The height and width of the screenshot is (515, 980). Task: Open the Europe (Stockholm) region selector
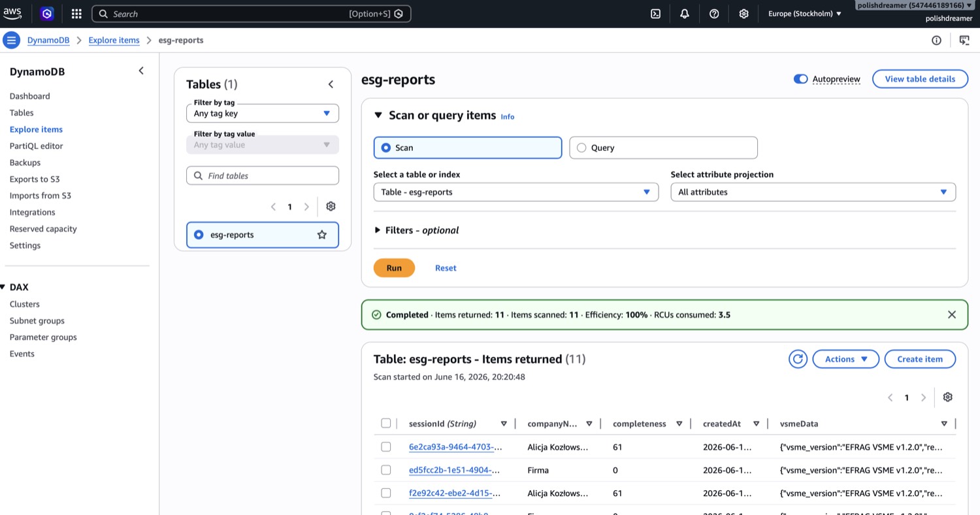pyautogui.click(x=805, y=14)
